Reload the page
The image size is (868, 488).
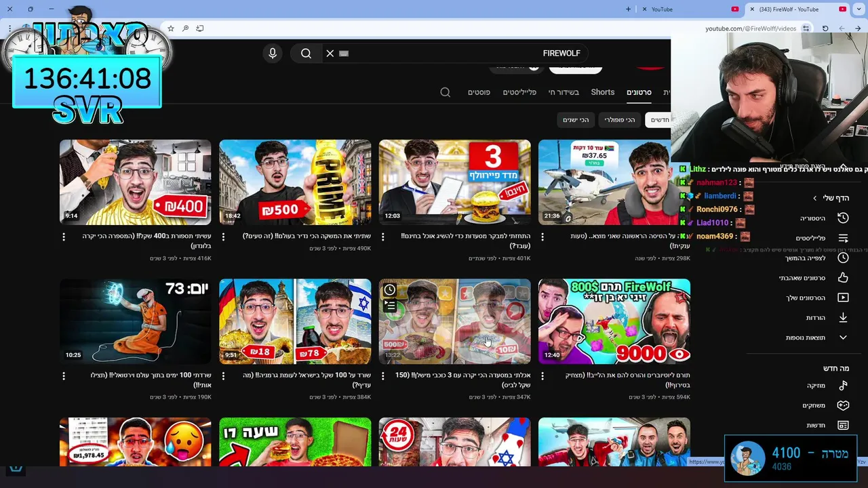tap(825, 28)
